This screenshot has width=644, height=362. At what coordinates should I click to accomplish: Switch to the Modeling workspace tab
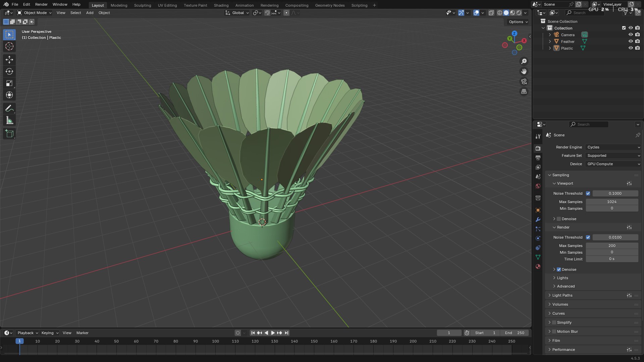119,5
